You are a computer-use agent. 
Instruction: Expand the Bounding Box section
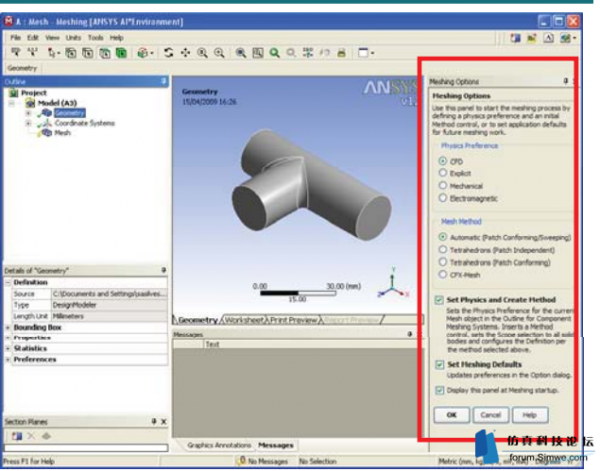(x=8, y=328)
